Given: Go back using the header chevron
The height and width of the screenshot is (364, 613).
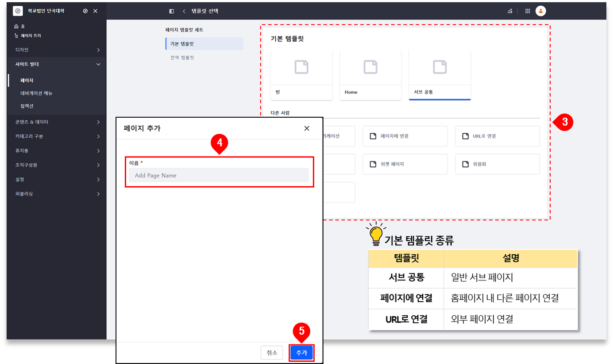Looking at the screenshot, I should click(x=184, y=11).
